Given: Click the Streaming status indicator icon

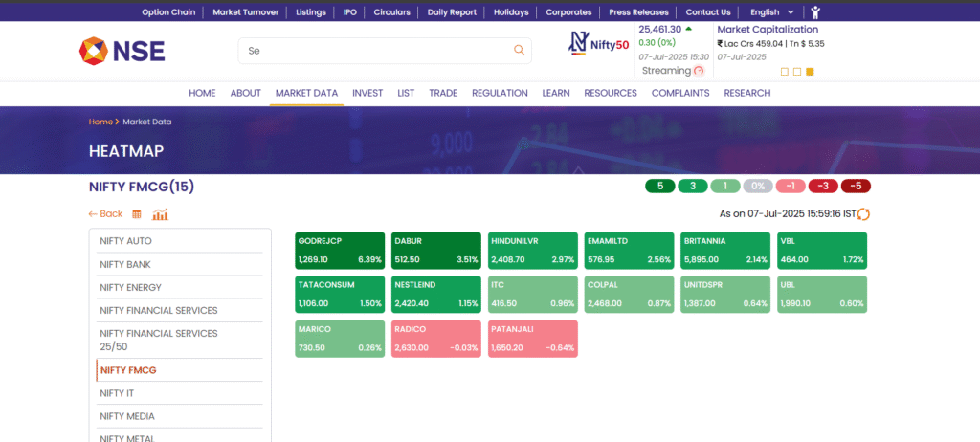Looking at the screenshot, I should (699, 71).
